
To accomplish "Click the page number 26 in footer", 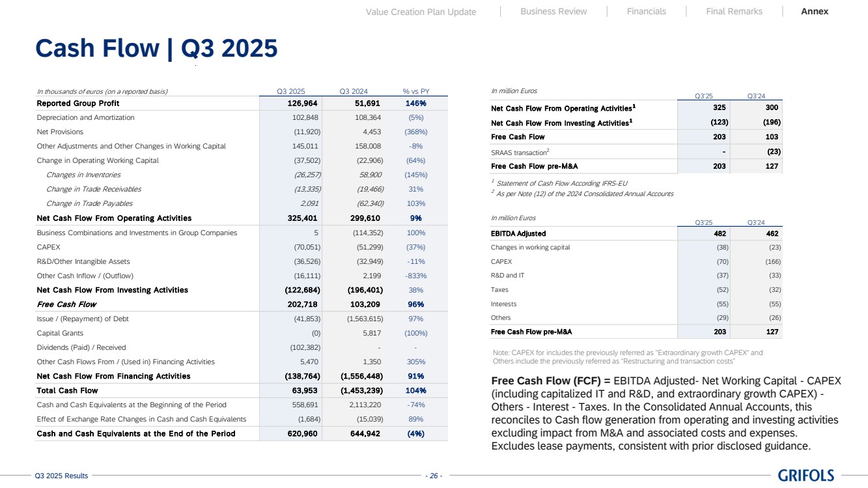I will tap(433, 476).
